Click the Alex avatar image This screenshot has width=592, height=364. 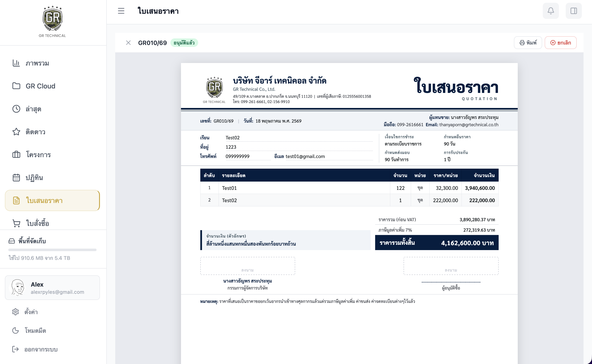click(18, 287)
